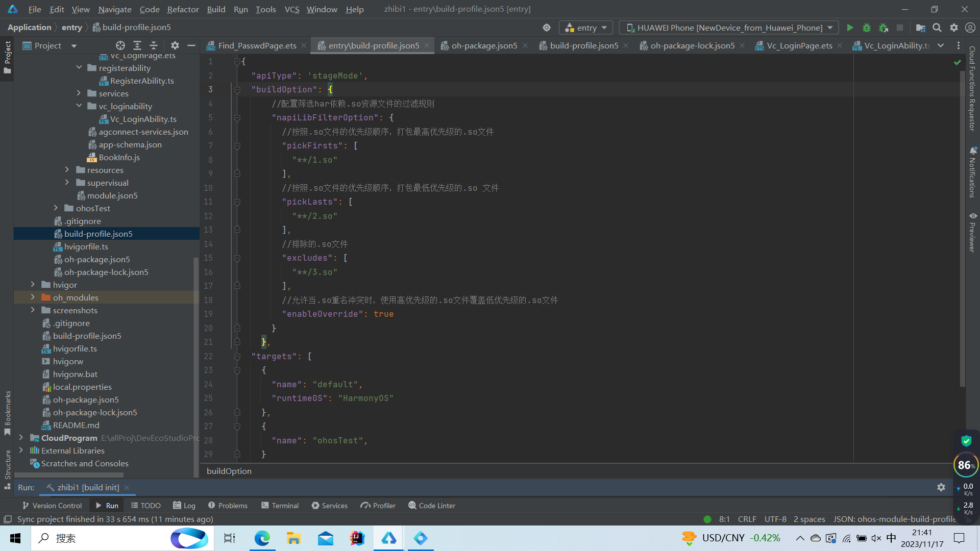Expand all nodes in Project panel
The height and width of the screenshot is (551, 980).
coord(137,45)
